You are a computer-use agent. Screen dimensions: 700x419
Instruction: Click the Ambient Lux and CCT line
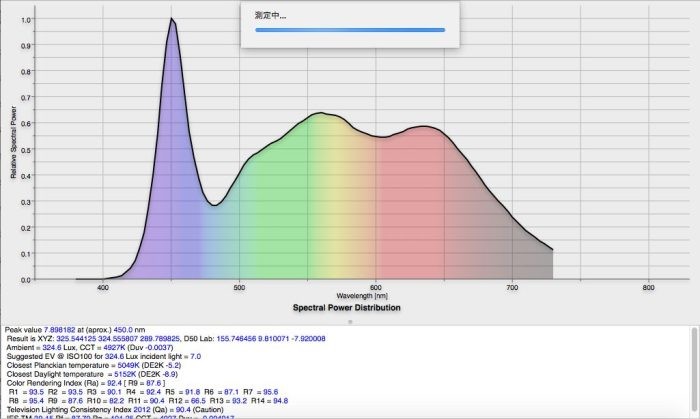pyautogui.click(x=90, y=347)
